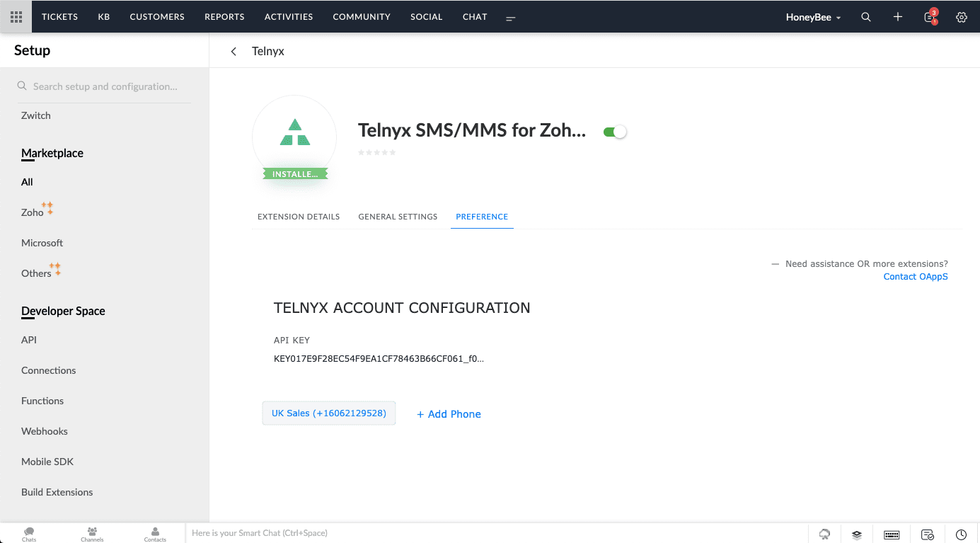Click the Developer Space section heading
The image size is (980, 543).
click(63, 311)
